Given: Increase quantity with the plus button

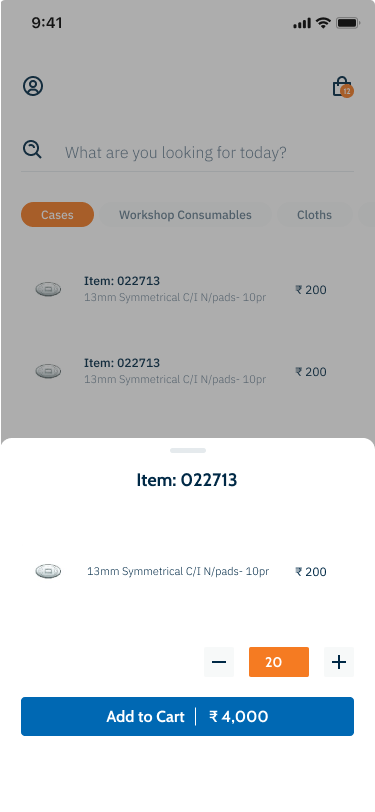Looking at the screenshot, I should pos(339,662).
